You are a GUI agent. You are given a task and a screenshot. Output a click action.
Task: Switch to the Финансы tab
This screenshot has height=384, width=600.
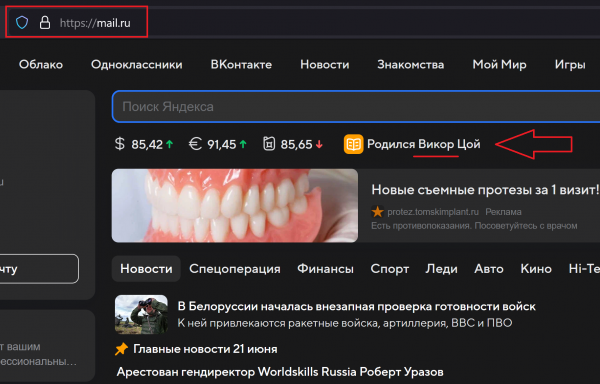click(325, 269)
